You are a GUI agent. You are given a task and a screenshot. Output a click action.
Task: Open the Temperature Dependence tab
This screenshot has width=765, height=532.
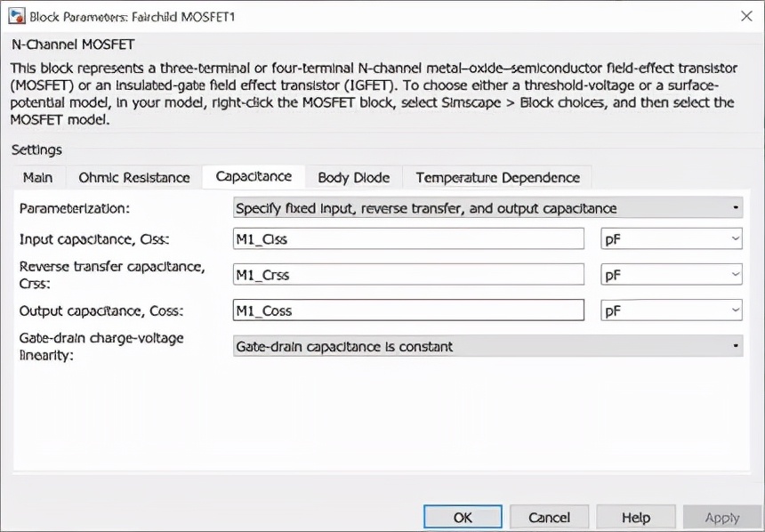497,177
